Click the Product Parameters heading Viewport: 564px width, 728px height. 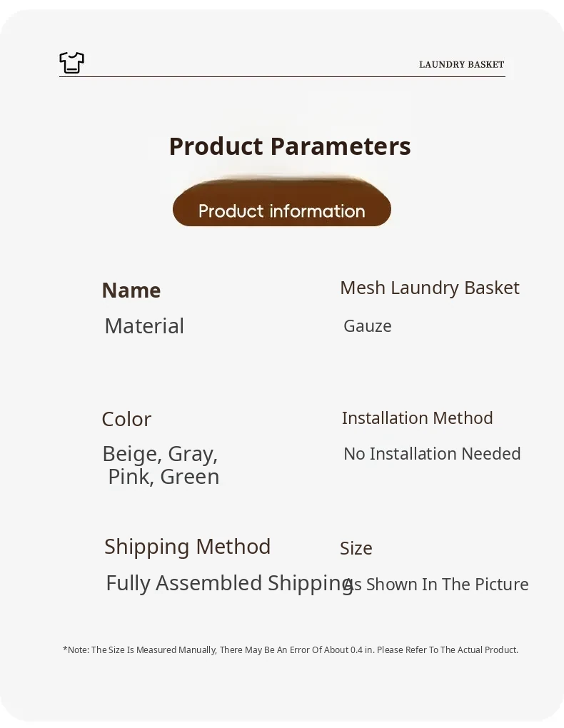[x=290, y=146]
